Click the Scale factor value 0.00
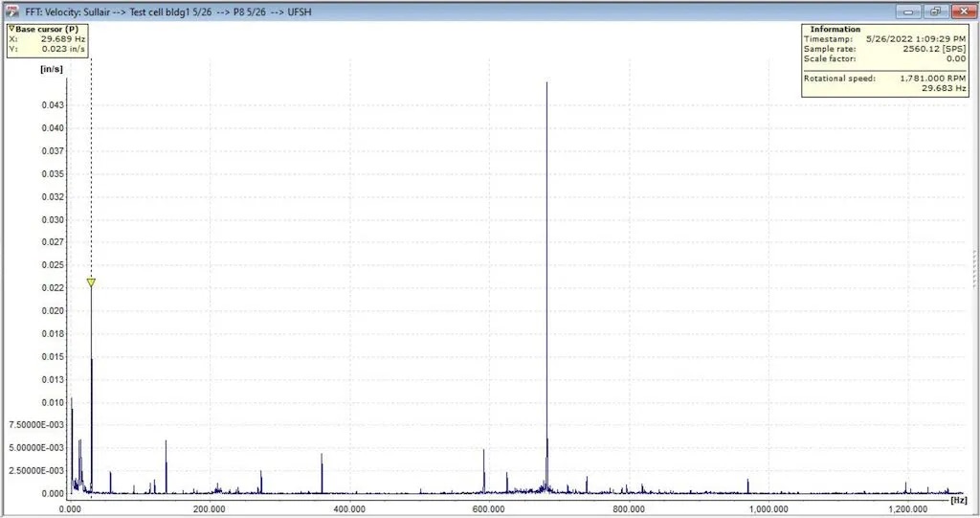 [956, 58]
